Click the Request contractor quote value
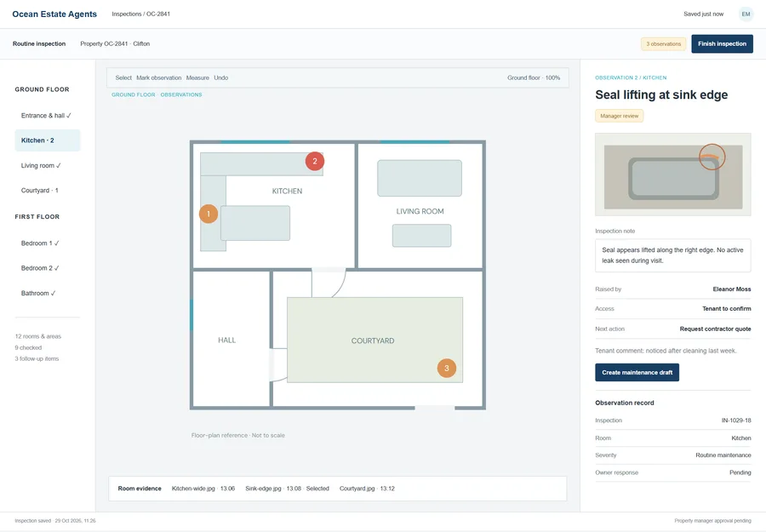 715,329
